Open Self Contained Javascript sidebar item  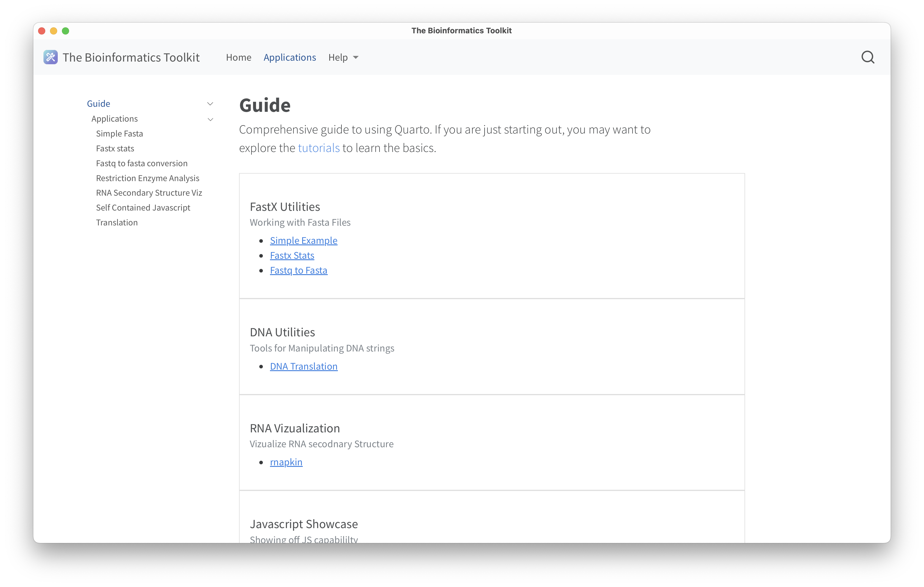click(x=143, y=208)
